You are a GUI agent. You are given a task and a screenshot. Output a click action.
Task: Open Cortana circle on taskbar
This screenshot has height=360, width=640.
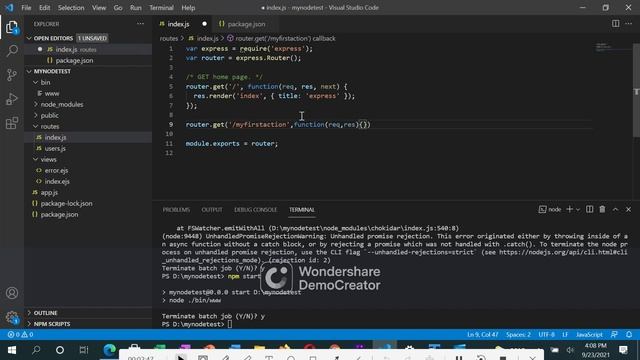tap(60, 350)
